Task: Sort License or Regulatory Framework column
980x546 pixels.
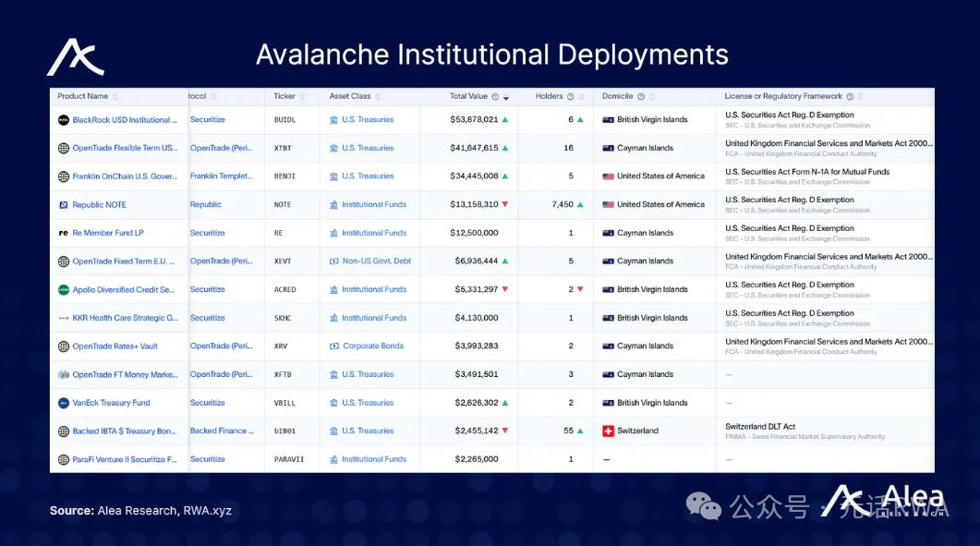Action: [860, 96]
